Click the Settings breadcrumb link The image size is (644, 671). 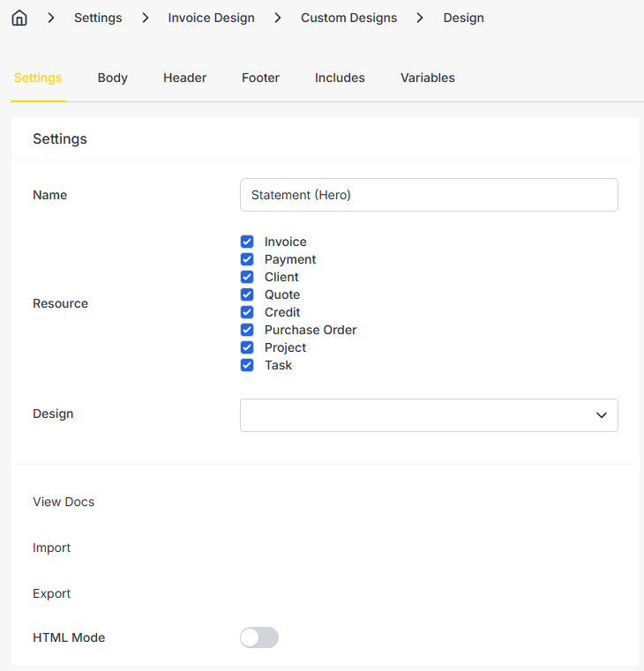98,18
